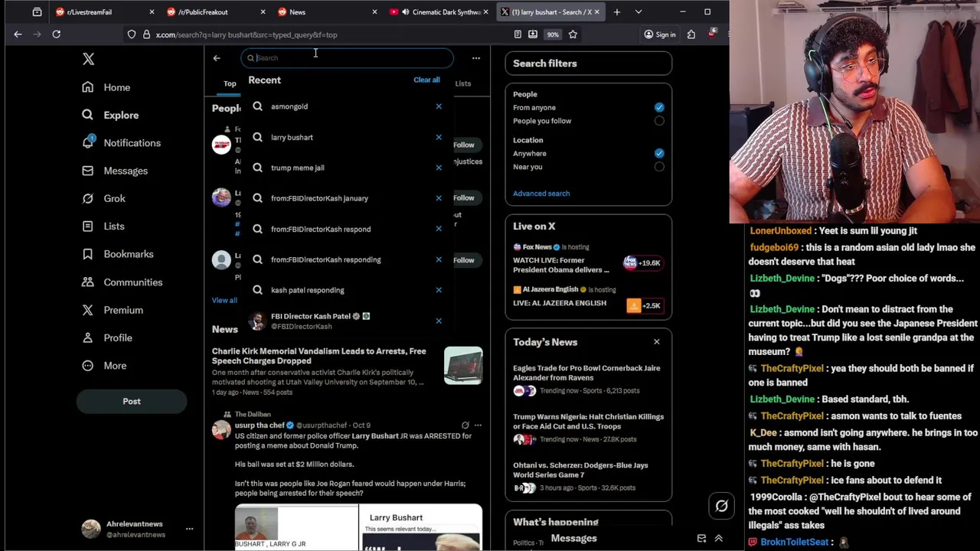980x551 pixels.
Task: Open the More menu in sidebar
Action: pyautogui.click(x=103, y=366)
